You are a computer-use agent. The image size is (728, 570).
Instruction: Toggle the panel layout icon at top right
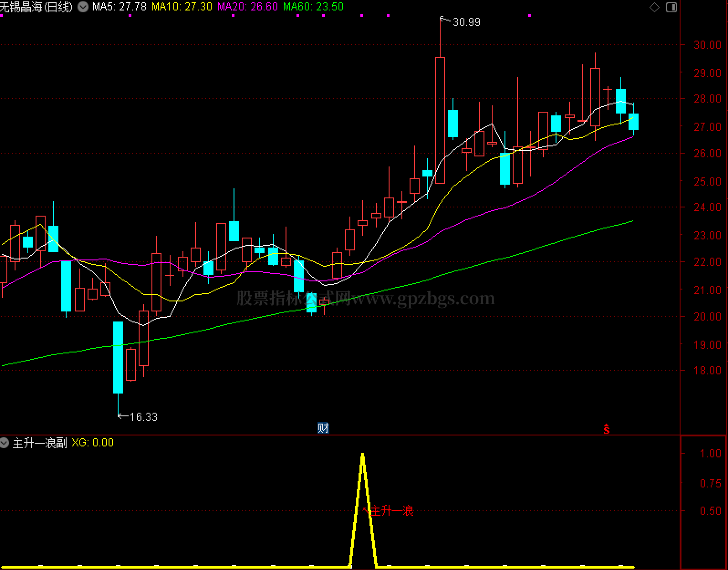[671, 7]
